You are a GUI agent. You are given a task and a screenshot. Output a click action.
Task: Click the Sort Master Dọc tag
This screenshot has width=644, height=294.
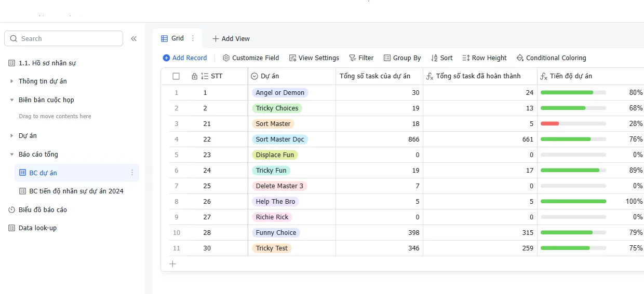pos(280,139)
